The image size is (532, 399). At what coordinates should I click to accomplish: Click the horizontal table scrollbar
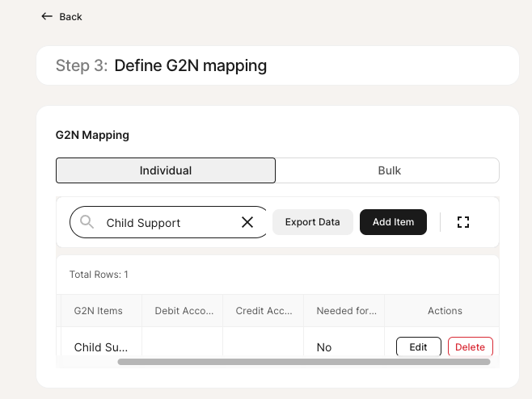pyautogui.click(x=304, y=362)
